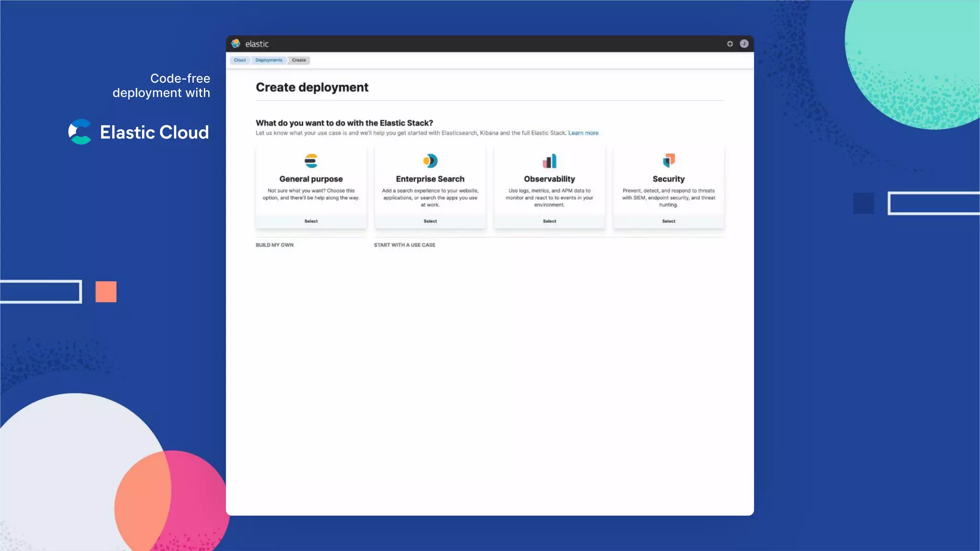Select the Enterprise Search deployment
980x551 pixels.
[x=430, y=221]
